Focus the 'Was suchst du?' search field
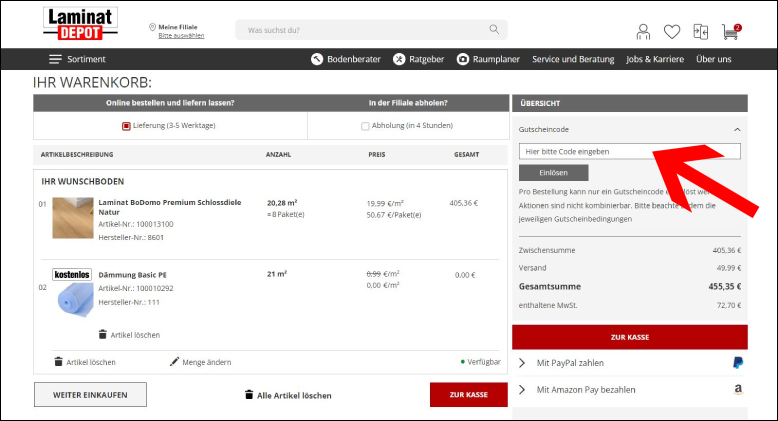Screen dimensions: 778x421 coord(371,30)
